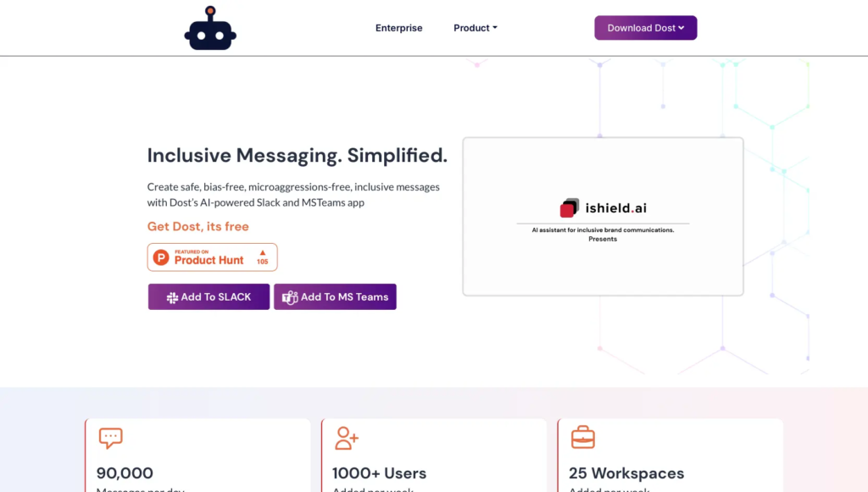Screen dimensions: 868x492
Task: Expand the Product dropdown menu
Action: click(x=475, y=28)
